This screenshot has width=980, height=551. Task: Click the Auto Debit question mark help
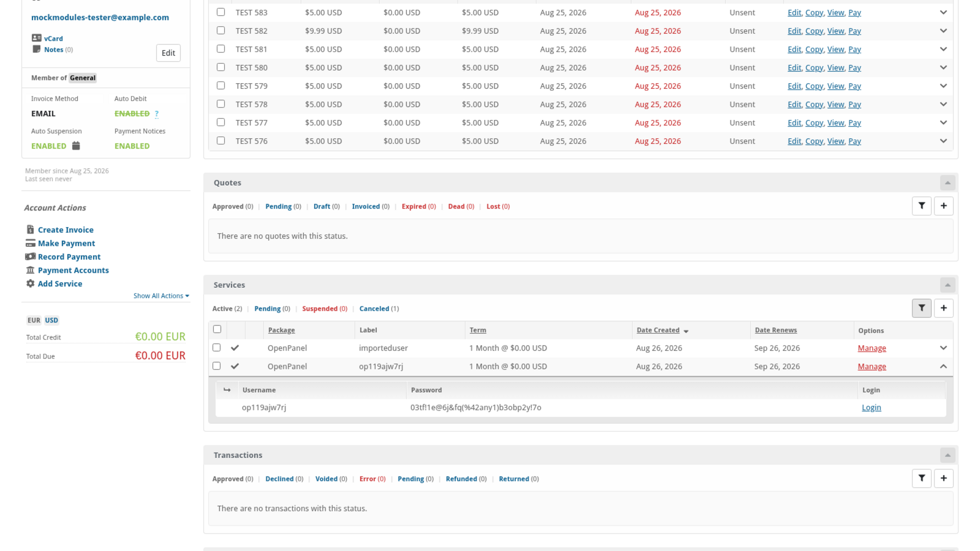pos(157,114)
